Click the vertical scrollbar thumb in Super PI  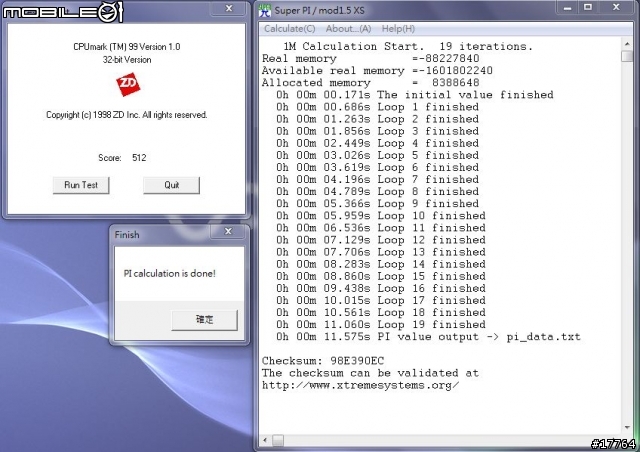point(627,56)
